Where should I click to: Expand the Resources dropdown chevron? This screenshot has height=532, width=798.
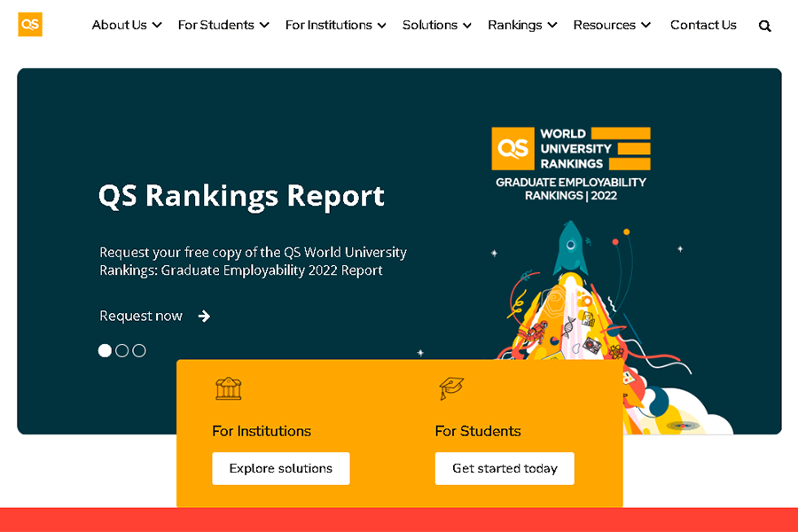pos(645,25)
